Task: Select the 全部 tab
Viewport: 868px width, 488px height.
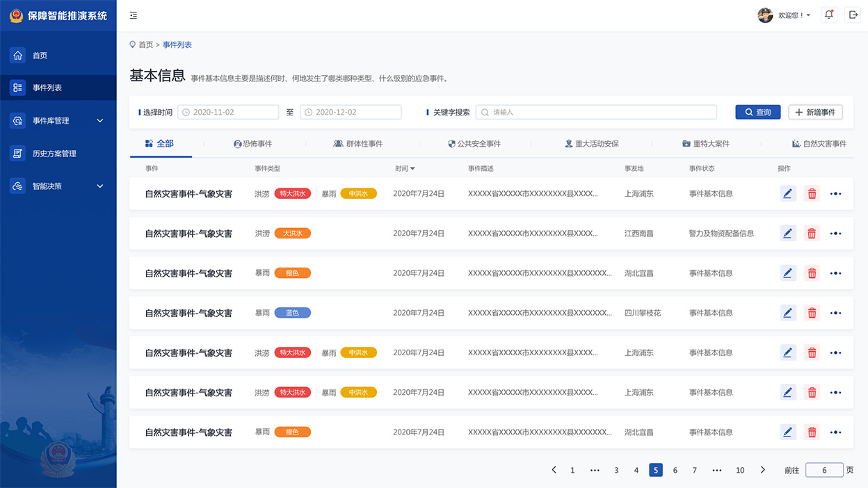Action: point(159,143)
